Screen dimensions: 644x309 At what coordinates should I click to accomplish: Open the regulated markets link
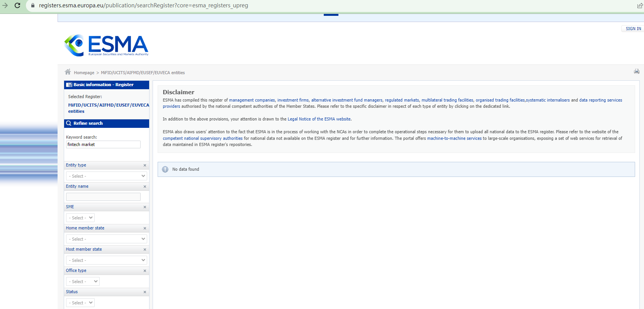pos(402,100)
